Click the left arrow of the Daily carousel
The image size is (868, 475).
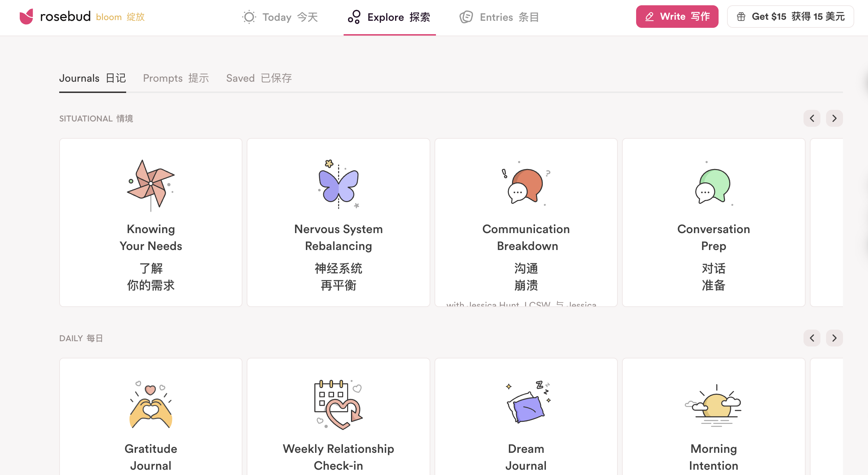(x=812, y=338)
